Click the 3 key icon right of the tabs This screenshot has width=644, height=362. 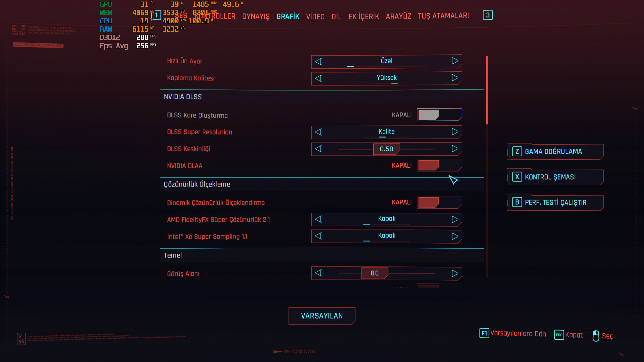pos(488,15)
